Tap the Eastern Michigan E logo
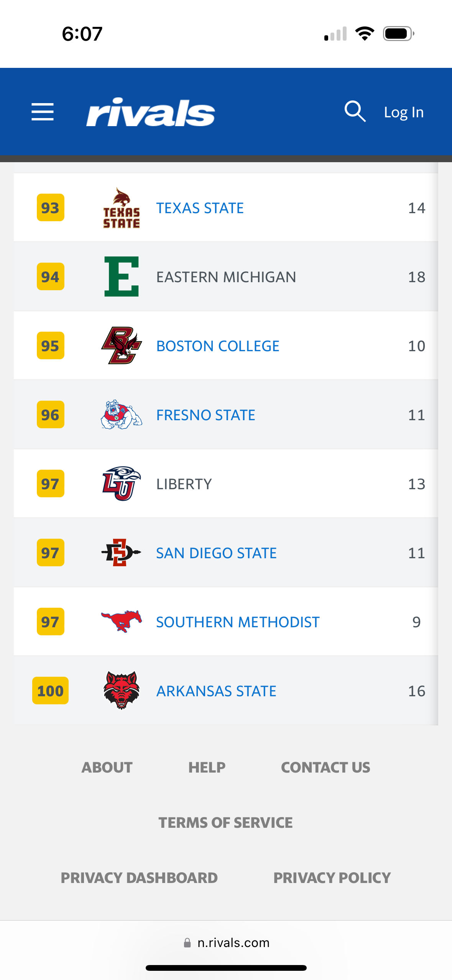This screenshot has width=452, height=980. point(122,276)
